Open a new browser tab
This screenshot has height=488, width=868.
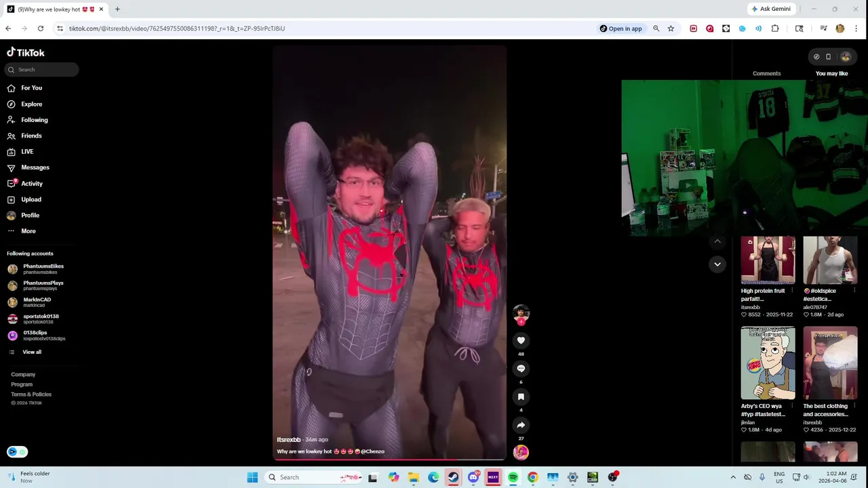pyautogui.click(x=117, y=9)
